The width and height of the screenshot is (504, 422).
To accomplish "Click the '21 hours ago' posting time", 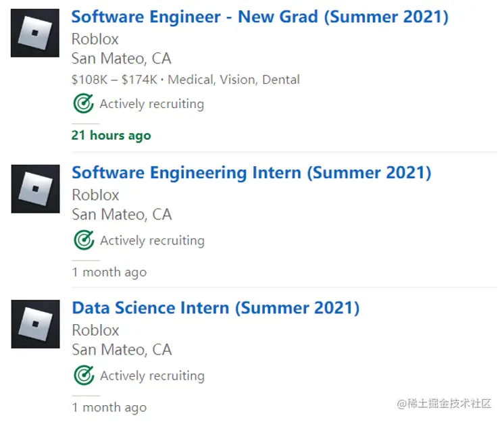I will [x=111, y=136].
